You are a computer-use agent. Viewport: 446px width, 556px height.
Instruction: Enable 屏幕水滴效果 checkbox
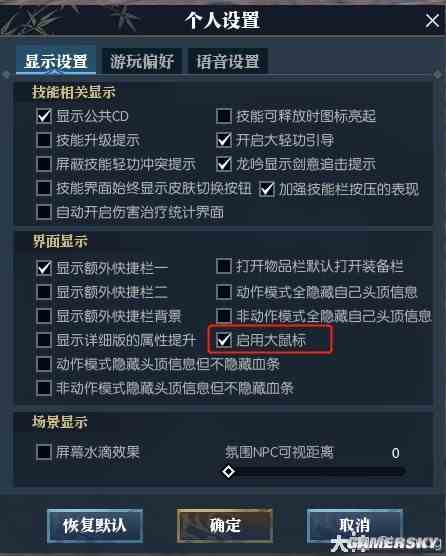click(44, 452)
